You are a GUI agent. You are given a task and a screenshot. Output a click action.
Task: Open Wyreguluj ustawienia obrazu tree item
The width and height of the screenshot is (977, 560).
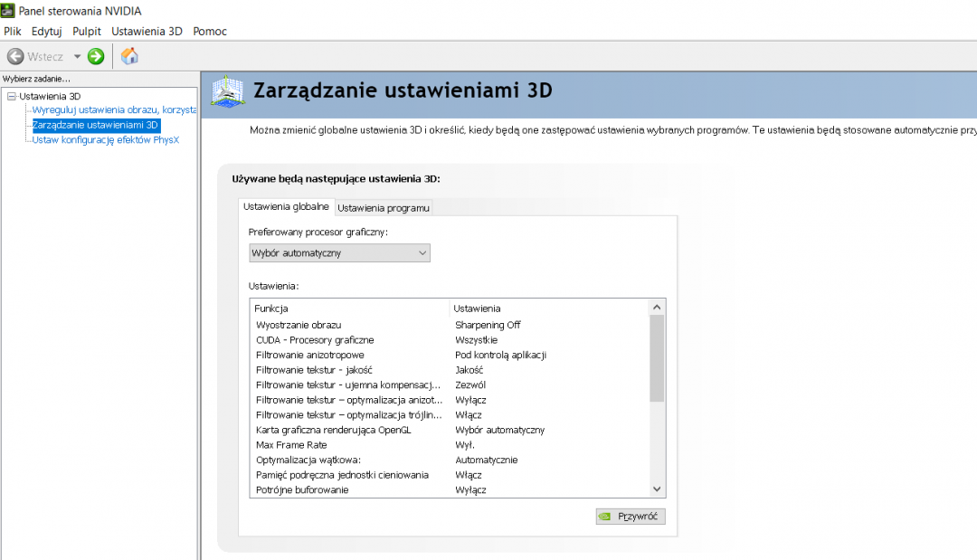tap(114, 110)
